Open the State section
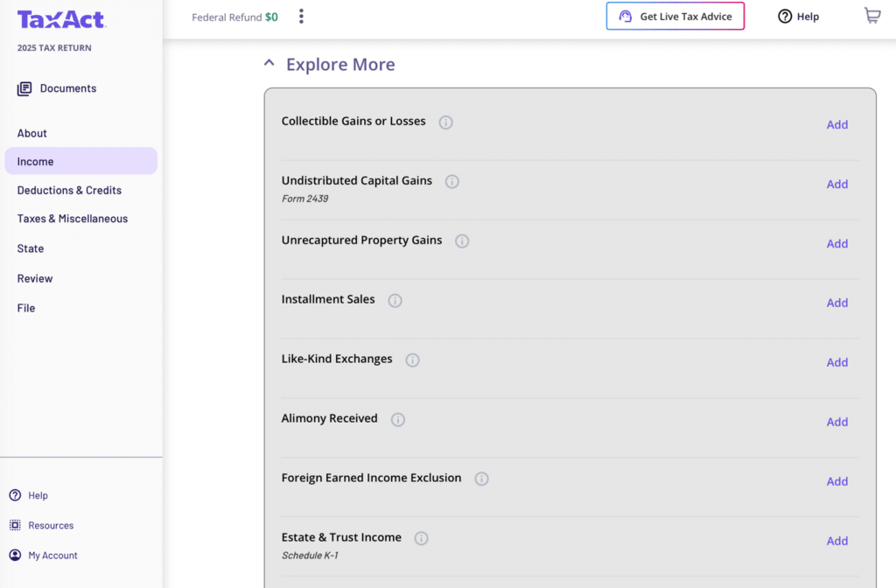 (x=30, y=248)
